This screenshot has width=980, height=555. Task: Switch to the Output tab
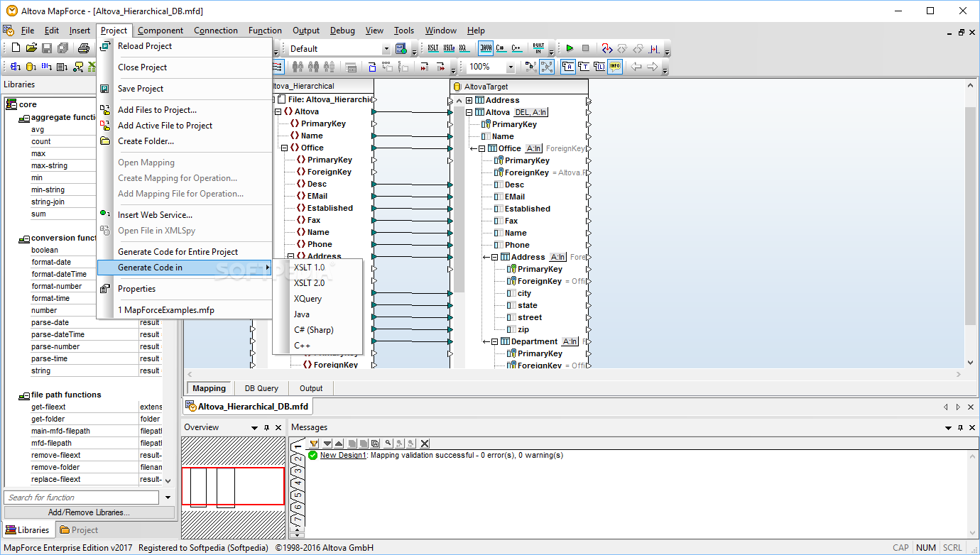pos(311,388)
